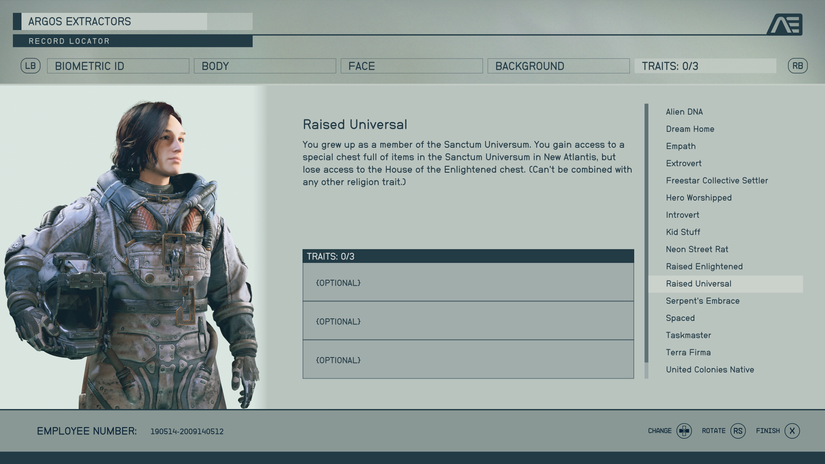
Task: Click the Argos Extractors AE logo
Action: click(x=784, y=25)
